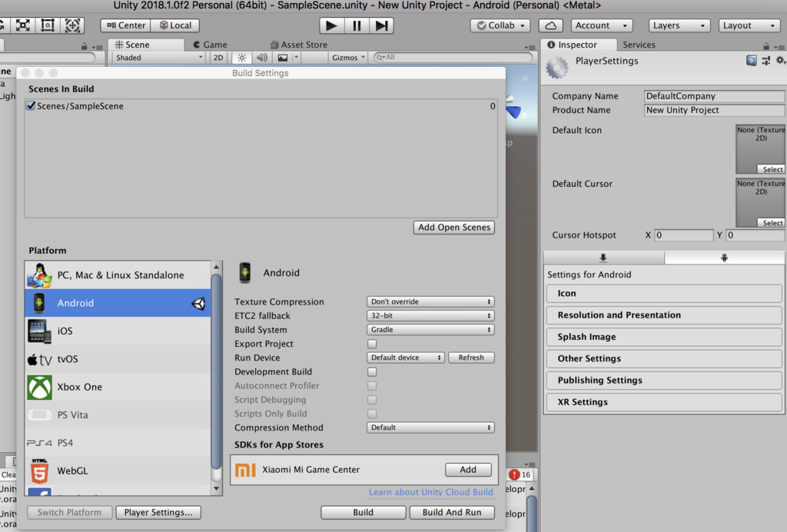The image size is (787, 532).
Task: Select the tvOS platform
Action: pos(118,359)
